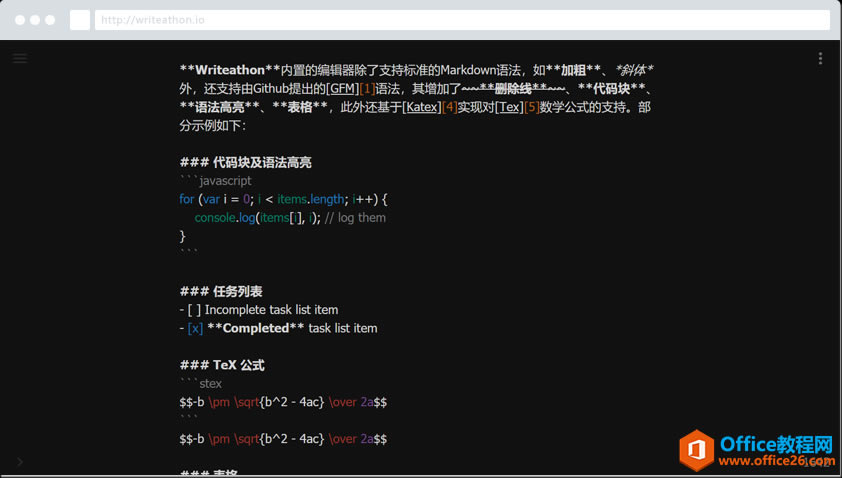Open the vertical three-dot options menu
Viewport: 842px width, 478px height.
820,58
